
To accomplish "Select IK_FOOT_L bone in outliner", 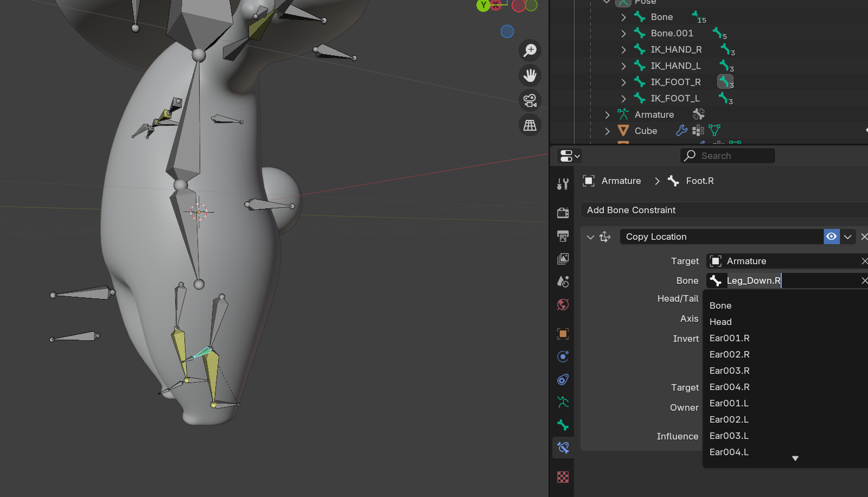I will click(675, 98).
